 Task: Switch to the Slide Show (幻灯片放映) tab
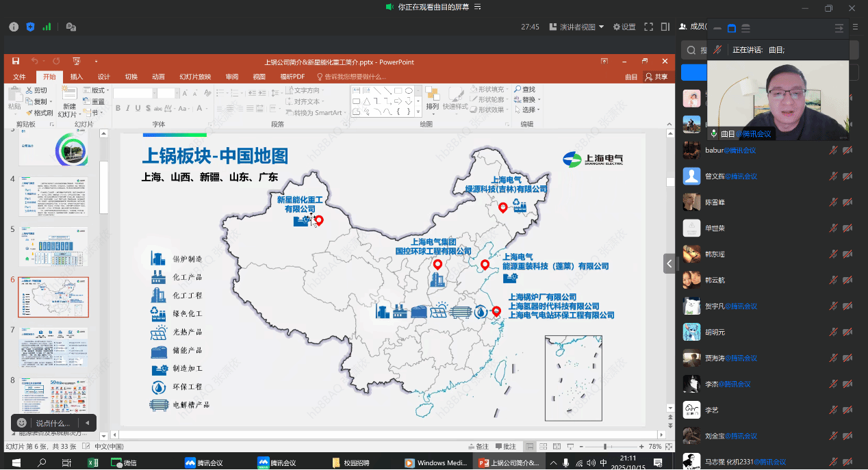(x=195, y=77)
